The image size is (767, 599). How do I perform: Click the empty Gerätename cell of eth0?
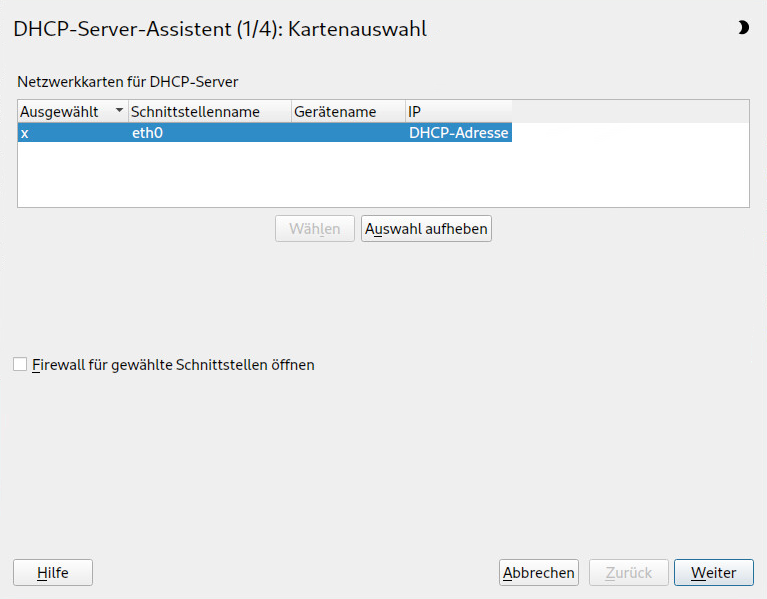click(347, 133)
